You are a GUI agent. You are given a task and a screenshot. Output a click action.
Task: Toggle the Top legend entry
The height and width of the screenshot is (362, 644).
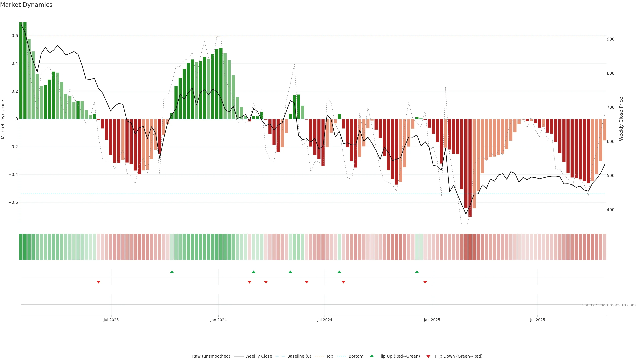(x=330, y=356)
